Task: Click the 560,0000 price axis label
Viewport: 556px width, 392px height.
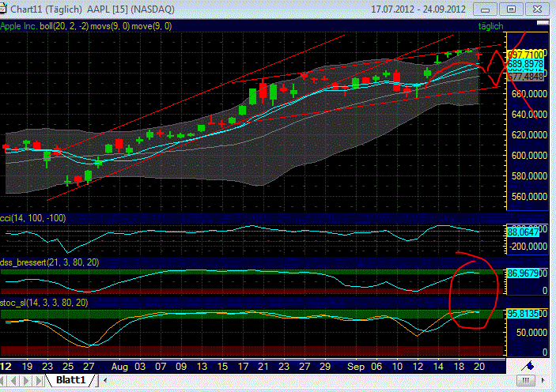Action: [x=529, y=196]
